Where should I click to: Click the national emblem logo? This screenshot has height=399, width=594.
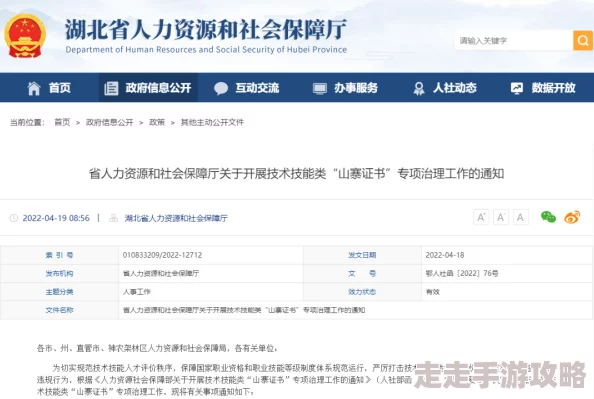(x=25, y=36)
